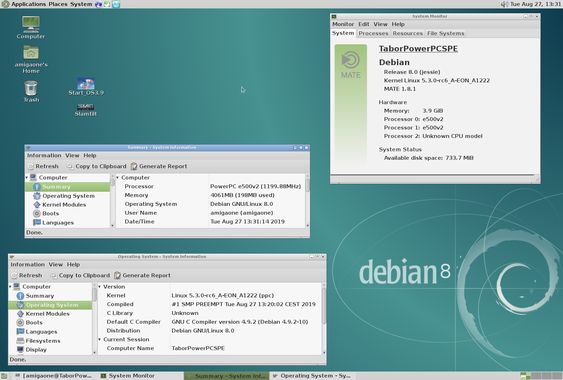Open Information menu in Operating System window

click(27, 264)
